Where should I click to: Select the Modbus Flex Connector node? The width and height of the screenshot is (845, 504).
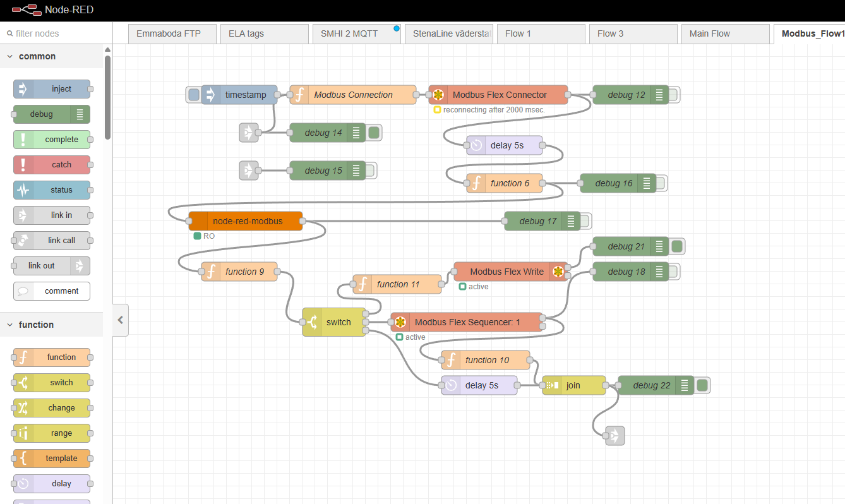[x=498, y=95]
